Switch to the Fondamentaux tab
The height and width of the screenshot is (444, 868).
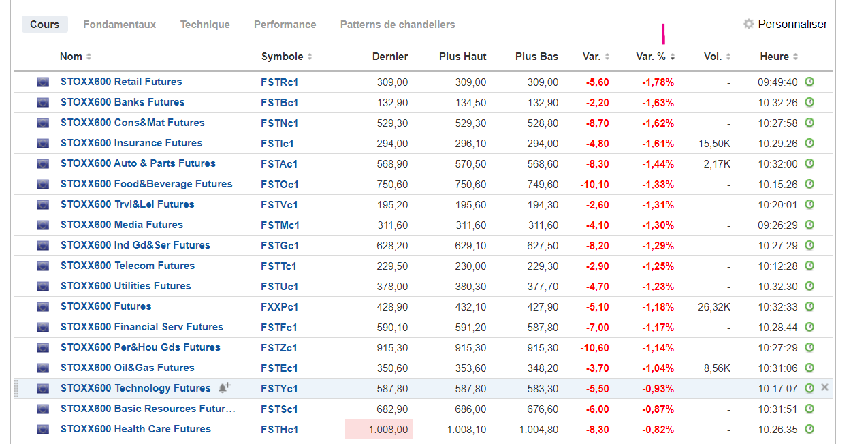[x=119, y=25]
